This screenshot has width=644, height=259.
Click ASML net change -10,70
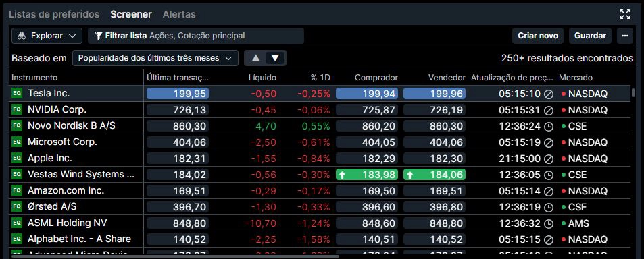(x=261, y=224)
